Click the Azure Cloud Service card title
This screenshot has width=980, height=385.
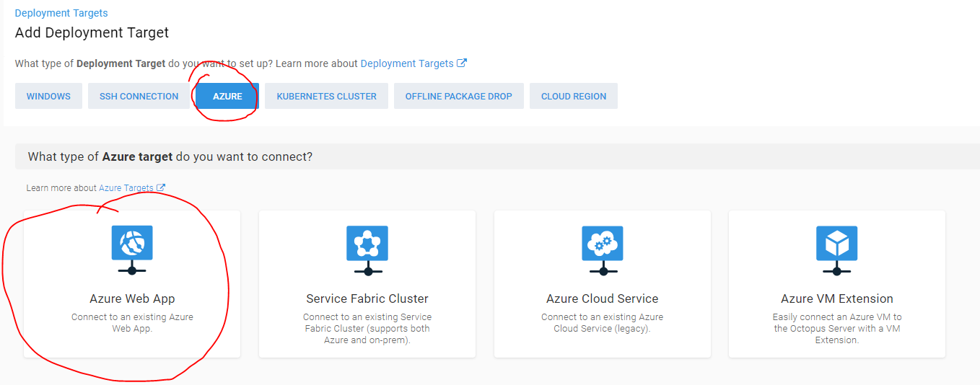pos(603,298)
